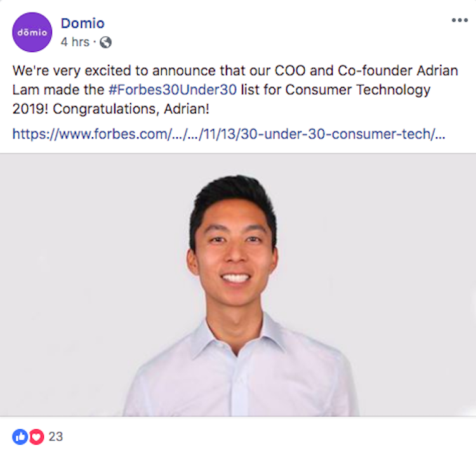Click the globe Public audience icon

tap(105, 42)
